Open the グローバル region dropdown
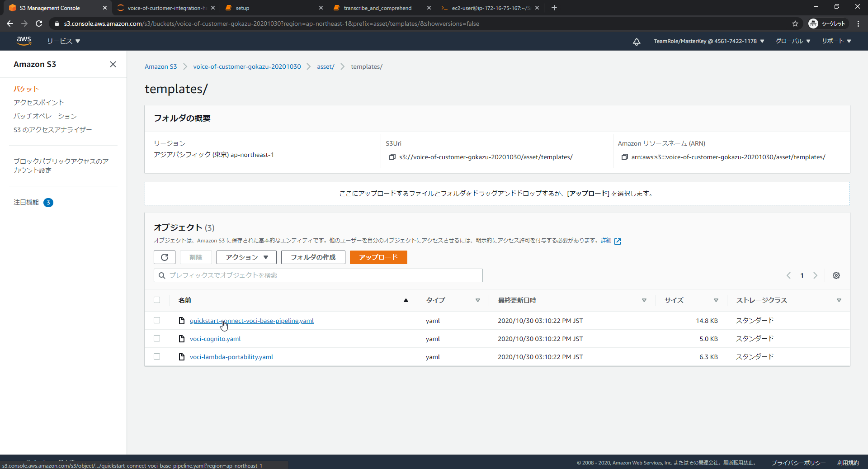 (x=793, y=41)
